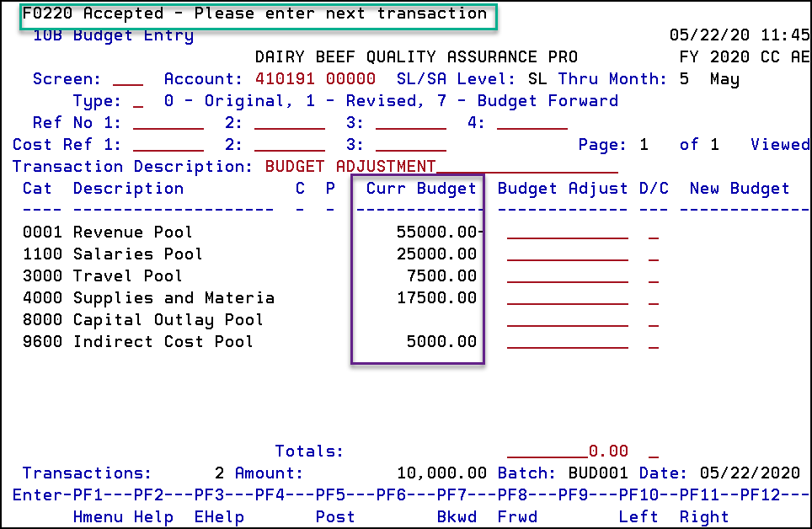
Task: Click the Help function key label
Action: coord(153,517)
